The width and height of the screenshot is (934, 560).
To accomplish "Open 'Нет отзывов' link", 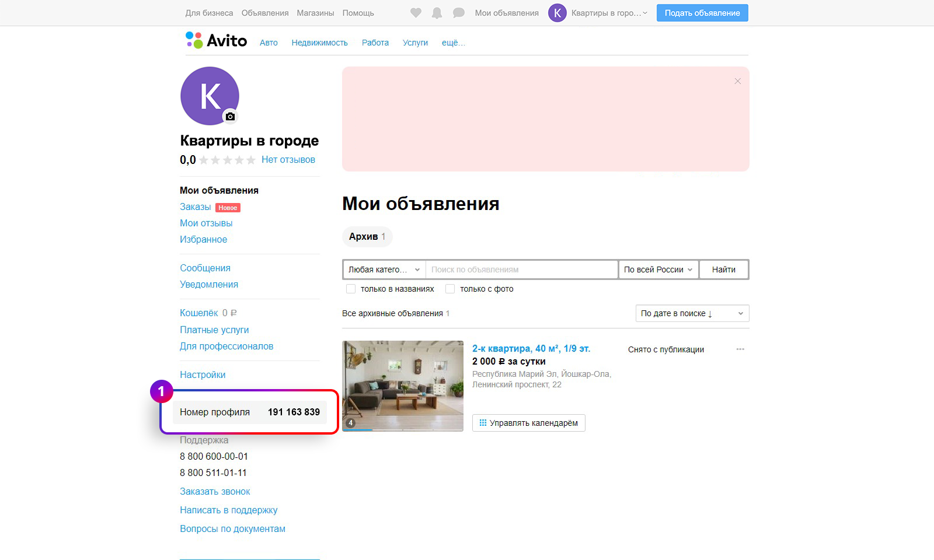I will pyautogui.click(x=288, y=160).
